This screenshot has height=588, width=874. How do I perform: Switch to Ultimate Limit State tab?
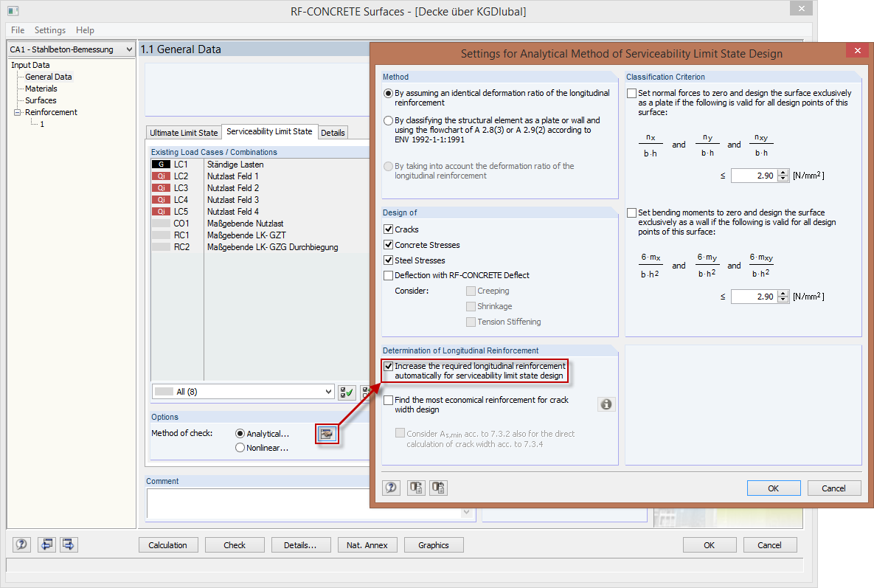click(184, 133)
